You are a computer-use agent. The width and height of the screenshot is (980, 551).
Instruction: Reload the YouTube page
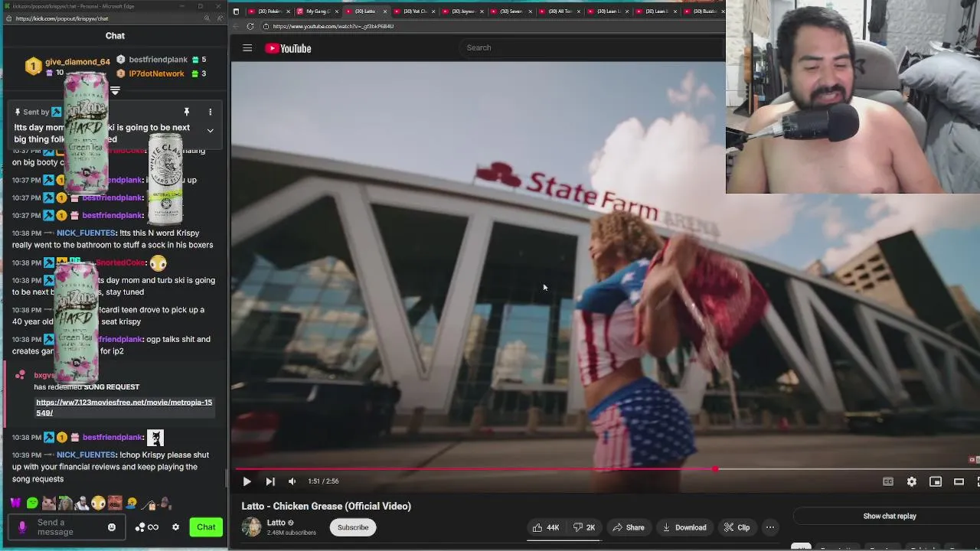click(250, 26)
